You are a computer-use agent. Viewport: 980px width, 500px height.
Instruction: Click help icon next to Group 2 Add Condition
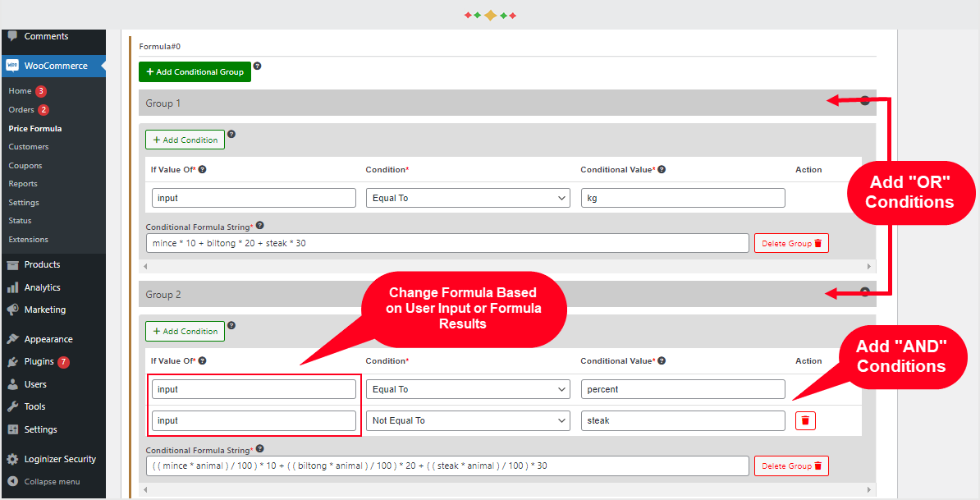click(x=231, y=325)
